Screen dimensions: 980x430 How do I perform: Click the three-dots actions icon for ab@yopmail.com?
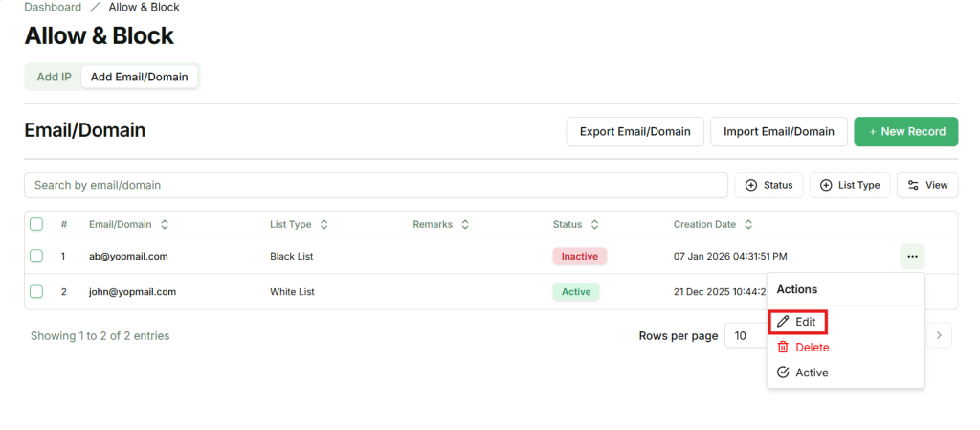(911, 257)
